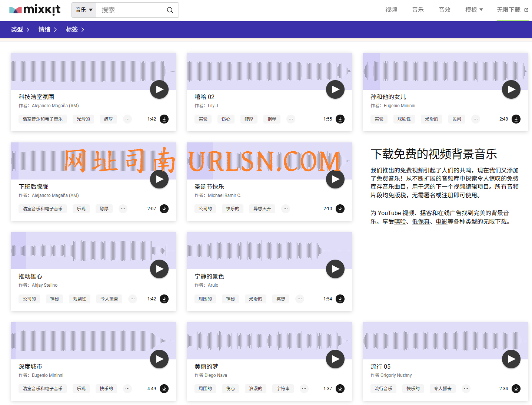Open the 音乐 category selector in search bar
This screenshot has width=532, height=405.
[84, 10]
